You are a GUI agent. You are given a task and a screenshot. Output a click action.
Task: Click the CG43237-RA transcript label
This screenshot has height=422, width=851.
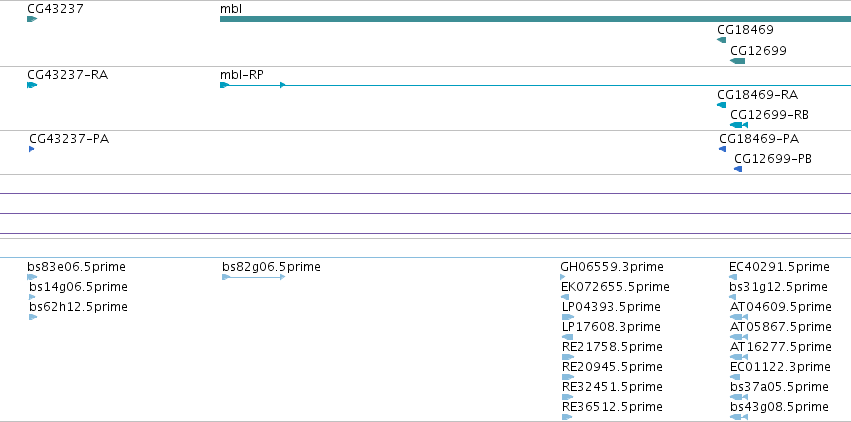pyautogui.click(x=68, y=75)
